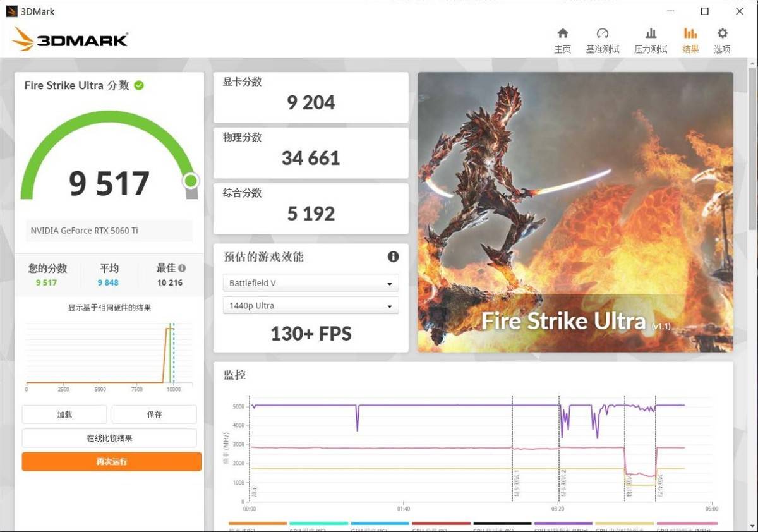Open the 基准测试 benchmark gauge icon

pyautogui.click(x=603, y=34)
